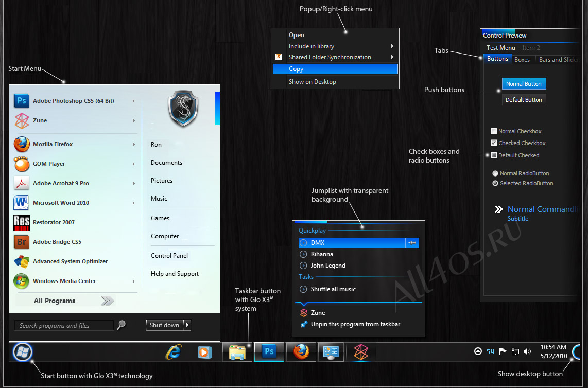Open Shut down options arrow
Viewport: 588px width, 388px height.
(187, 325)
